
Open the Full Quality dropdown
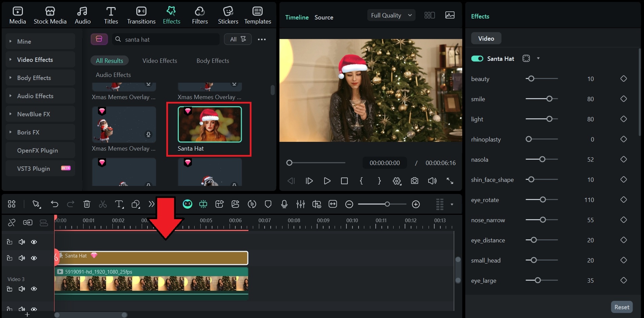(x=391, y=15)
